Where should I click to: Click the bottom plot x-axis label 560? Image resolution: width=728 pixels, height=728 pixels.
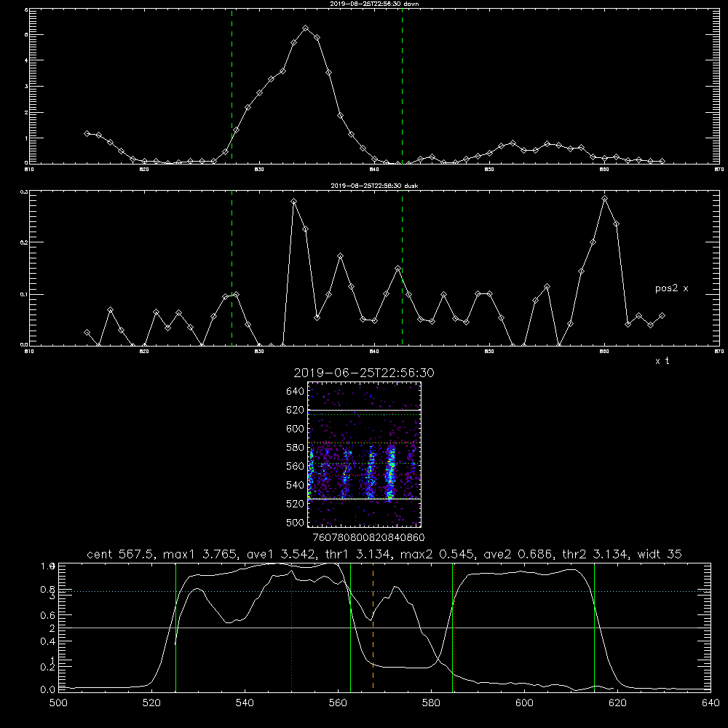point(338,703)
